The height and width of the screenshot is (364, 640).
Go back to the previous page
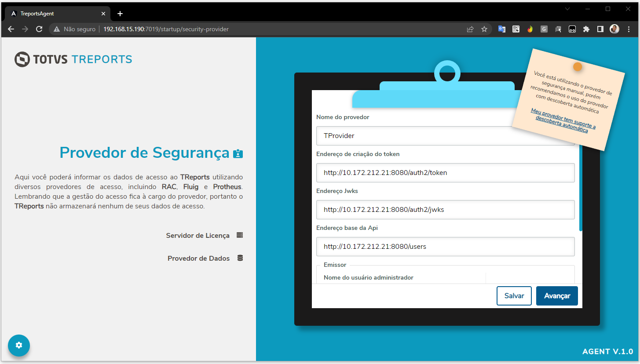(11, 29)
